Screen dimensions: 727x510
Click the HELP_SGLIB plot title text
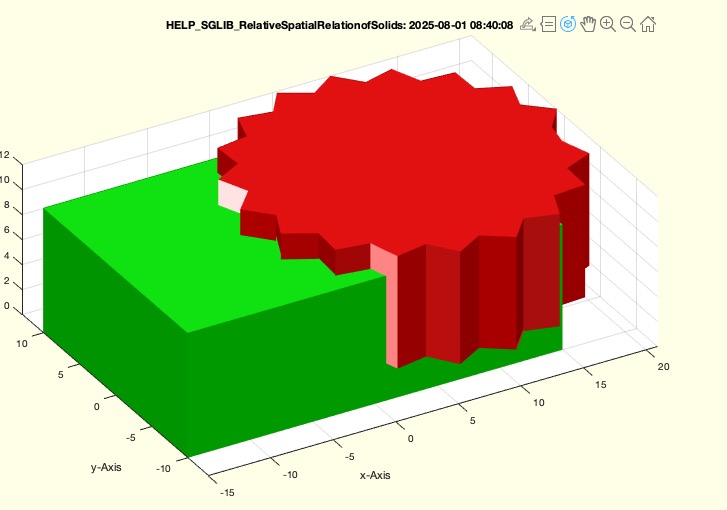coord(340,26)
